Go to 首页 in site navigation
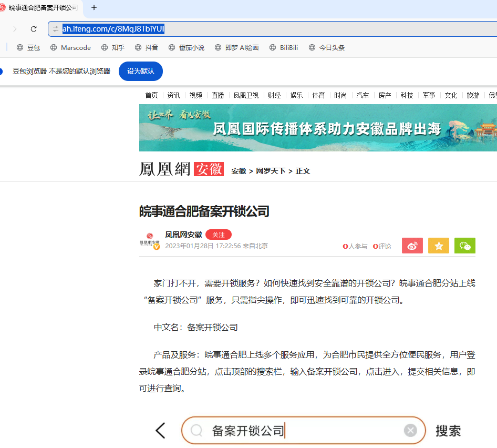Viewport: 497px width, 448px height. tap(151, 95)
